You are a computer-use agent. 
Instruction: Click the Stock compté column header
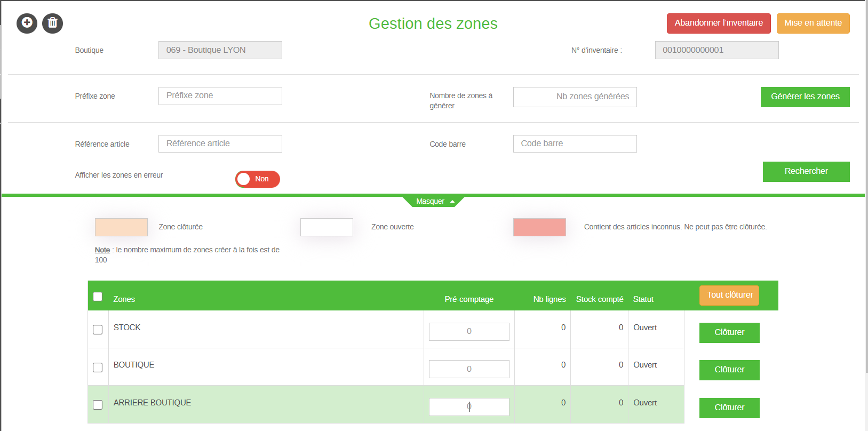(x=600, y=299)
